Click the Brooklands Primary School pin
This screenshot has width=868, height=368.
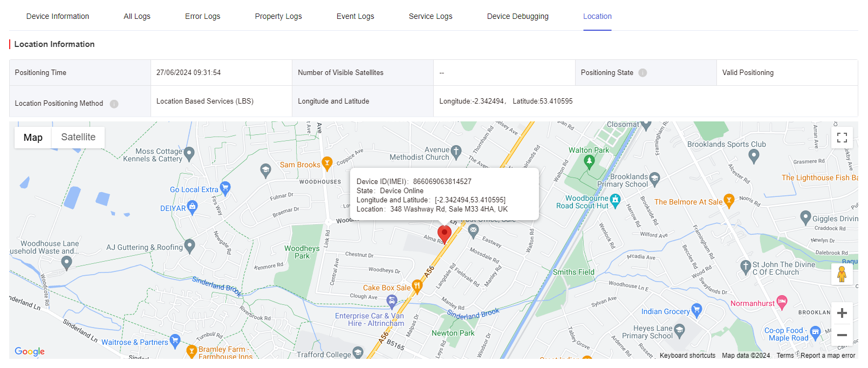point(655,178)
